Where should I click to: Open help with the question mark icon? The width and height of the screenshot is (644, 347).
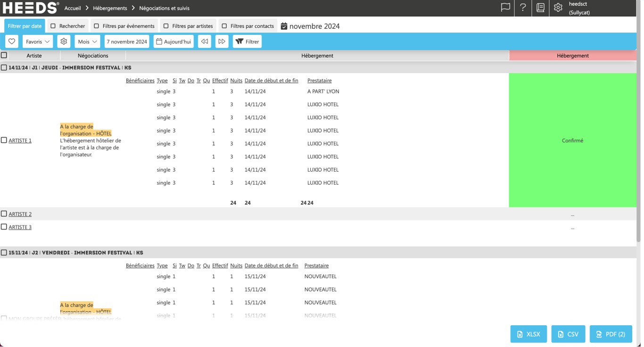pyautogui.click(x=523, y=8)
